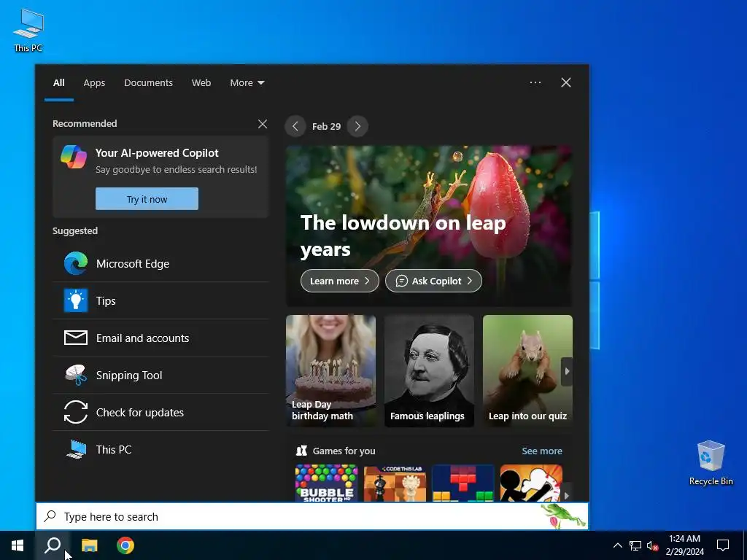Go to next day arrow

(x=357, y=126)
